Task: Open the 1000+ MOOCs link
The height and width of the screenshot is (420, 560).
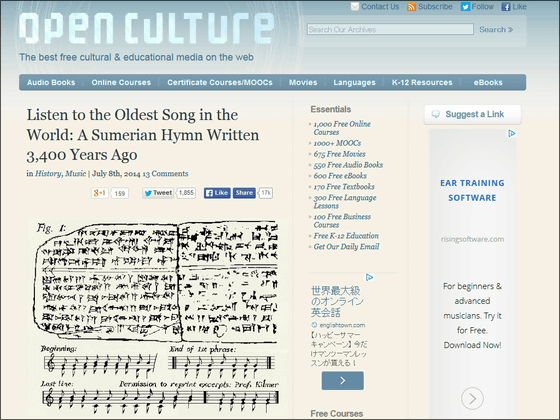Action: [x=337, y=143]
